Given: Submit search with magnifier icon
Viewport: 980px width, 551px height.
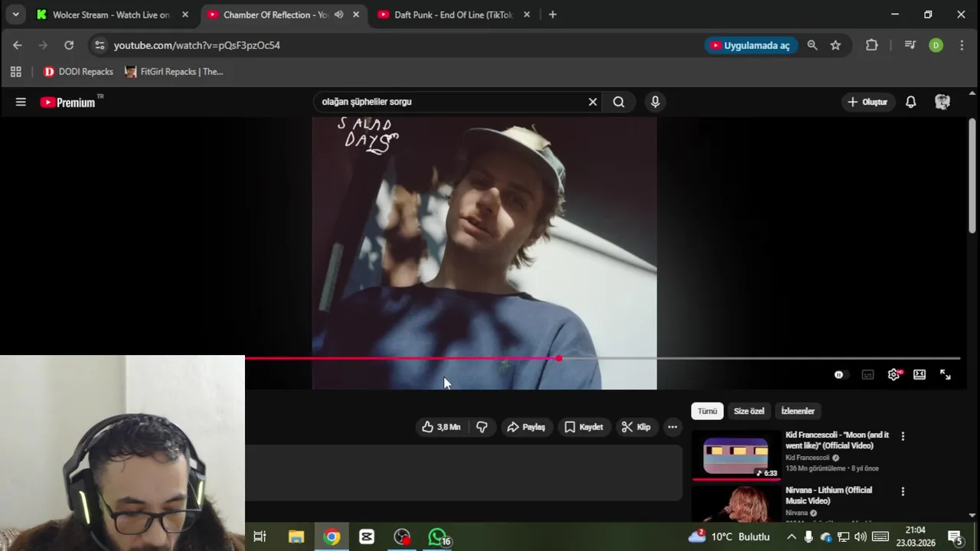Looking at the screenshot, I should [x=619, y=102].
